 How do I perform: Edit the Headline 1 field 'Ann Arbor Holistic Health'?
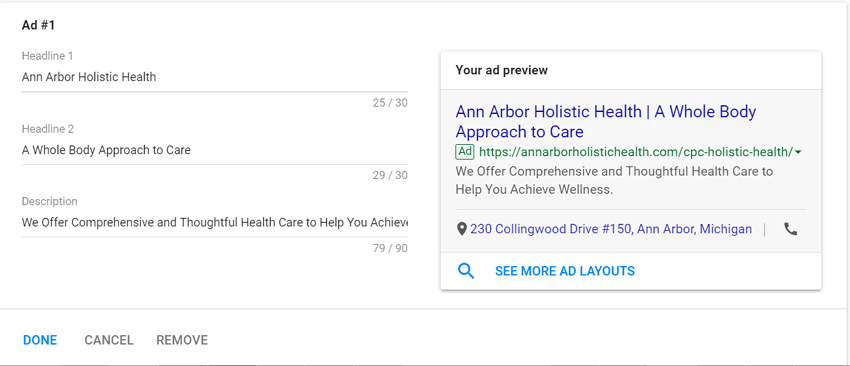click(x=215, y=77)
